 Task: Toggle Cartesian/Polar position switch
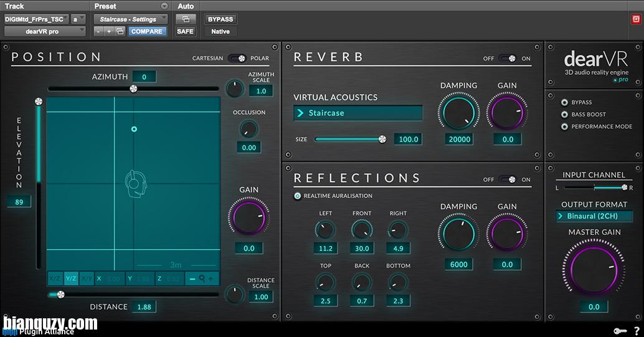click(237, 59)
